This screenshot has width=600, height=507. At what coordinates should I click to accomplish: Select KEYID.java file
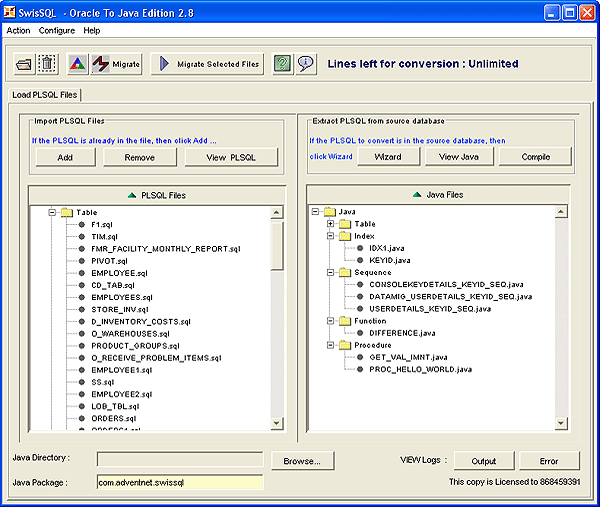[x=390, y=260]
